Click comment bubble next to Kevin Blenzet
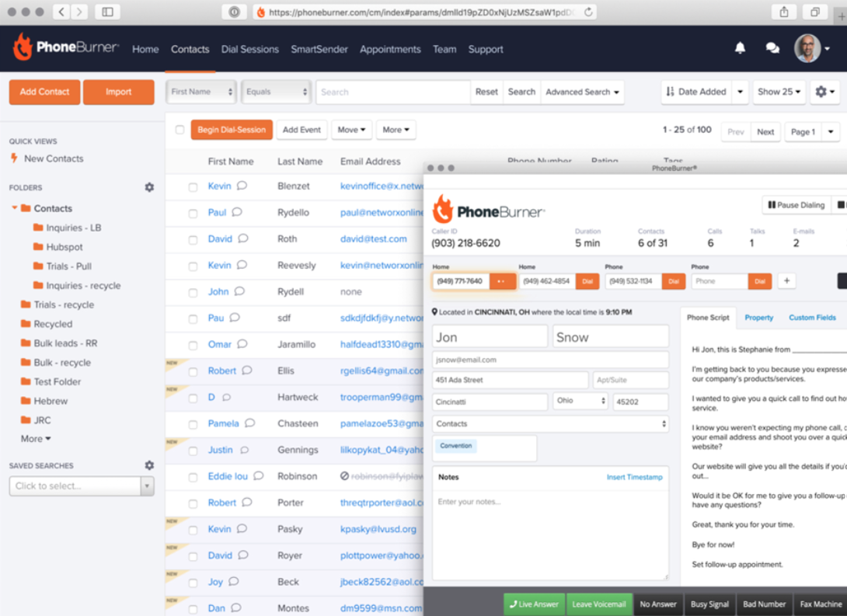Viewport: 847px width, 616px height. [x=242, y=186]
